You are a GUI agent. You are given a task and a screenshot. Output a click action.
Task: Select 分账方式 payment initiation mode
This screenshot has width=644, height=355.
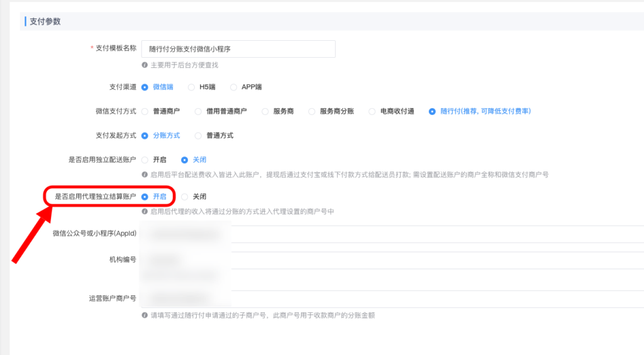click(145, 136)
